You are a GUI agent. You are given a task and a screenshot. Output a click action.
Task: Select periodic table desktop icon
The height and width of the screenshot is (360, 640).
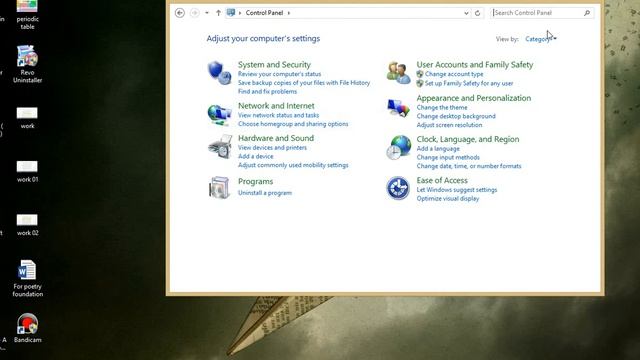click(27, 15)
